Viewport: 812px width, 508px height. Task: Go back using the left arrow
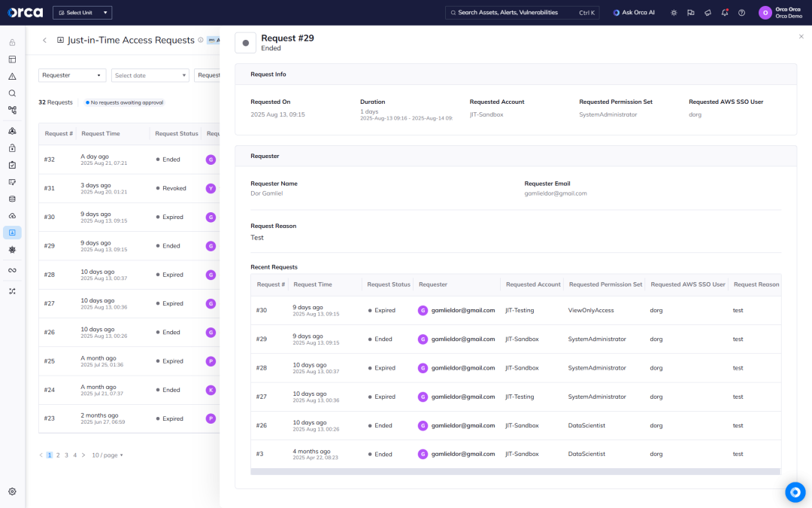tap(44, 40)
